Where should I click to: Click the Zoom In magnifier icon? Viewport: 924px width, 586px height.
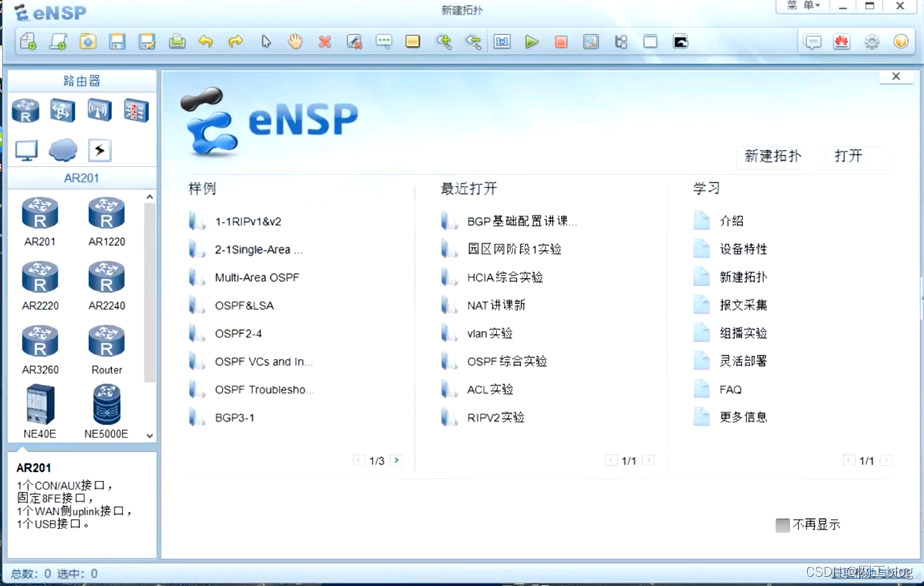point(443,42)
